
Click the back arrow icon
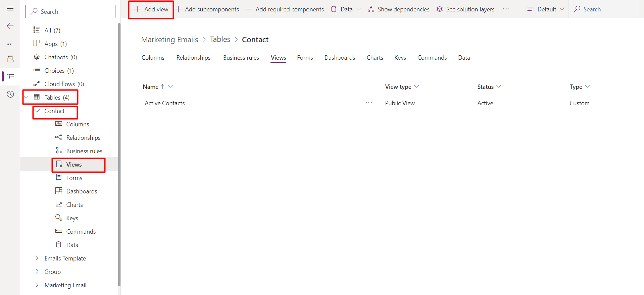10,26
